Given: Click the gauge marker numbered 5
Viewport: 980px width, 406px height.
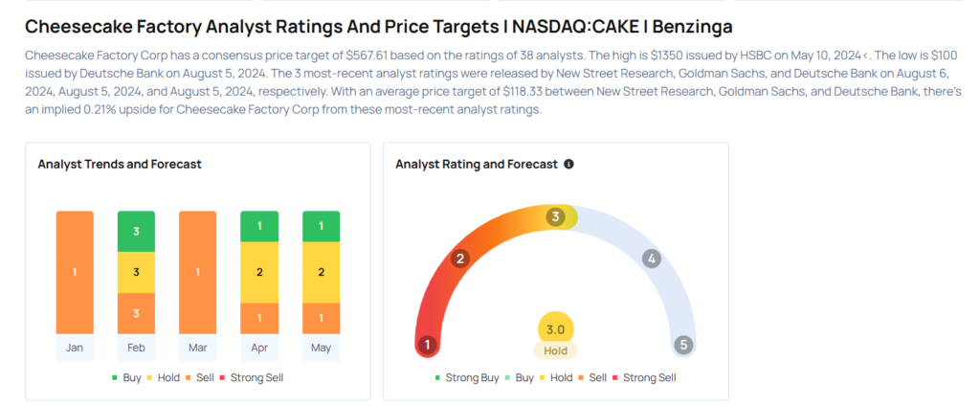Looking at the screenshot, I should tap(683, 345).
